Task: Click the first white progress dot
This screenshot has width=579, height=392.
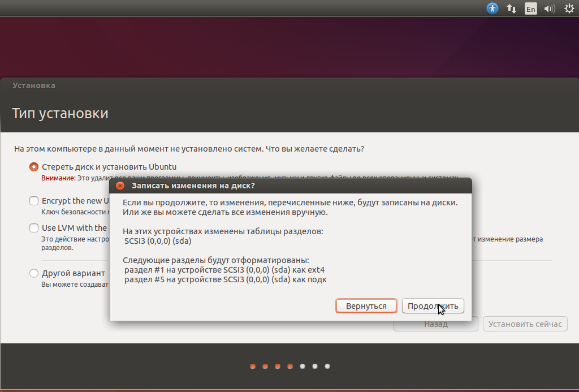Action: (303, 367)
